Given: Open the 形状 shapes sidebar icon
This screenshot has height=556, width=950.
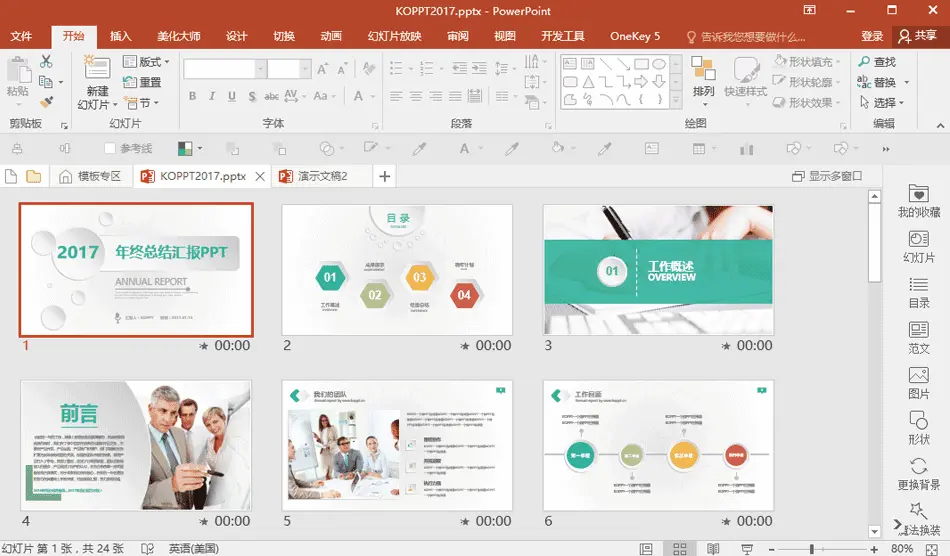Looking at the screenshot, I should coord(918,420).
